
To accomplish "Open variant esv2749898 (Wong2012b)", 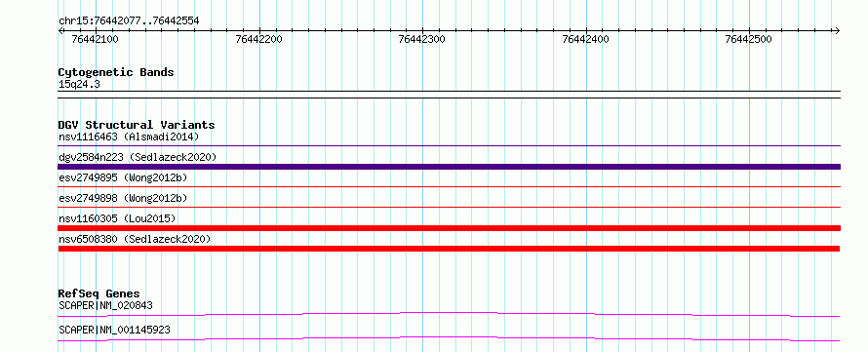I will click(x=123, y=198).
